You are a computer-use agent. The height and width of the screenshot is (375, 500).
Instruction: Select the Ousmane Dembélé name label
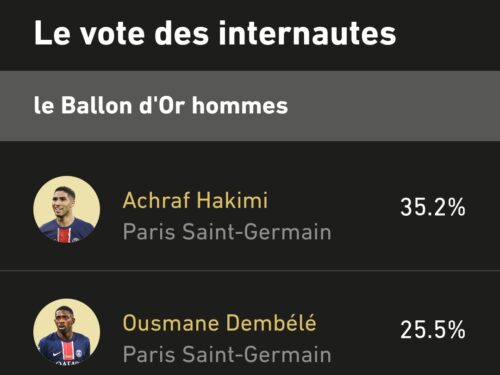219,323
